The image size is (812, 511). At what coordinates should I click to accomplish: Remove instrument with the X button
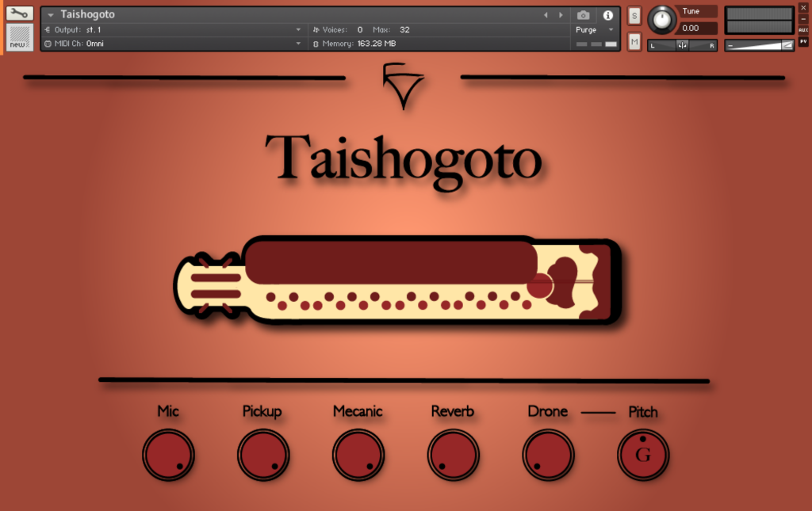803,8
